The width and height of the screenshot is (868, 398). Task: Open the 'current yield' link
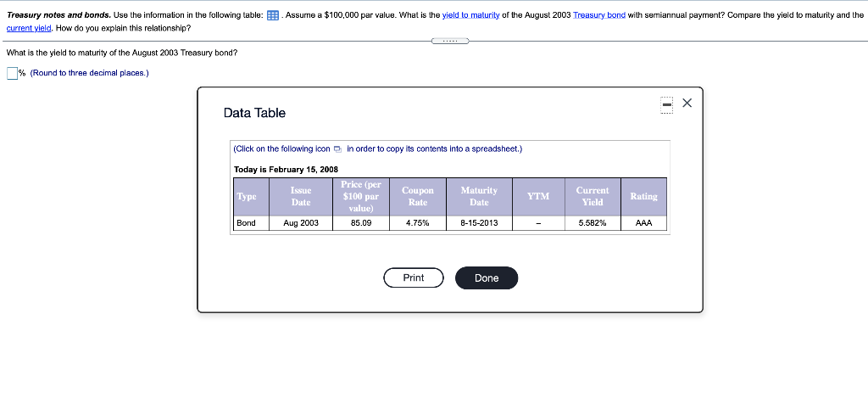pyautogui.click(x=29, y=28)
